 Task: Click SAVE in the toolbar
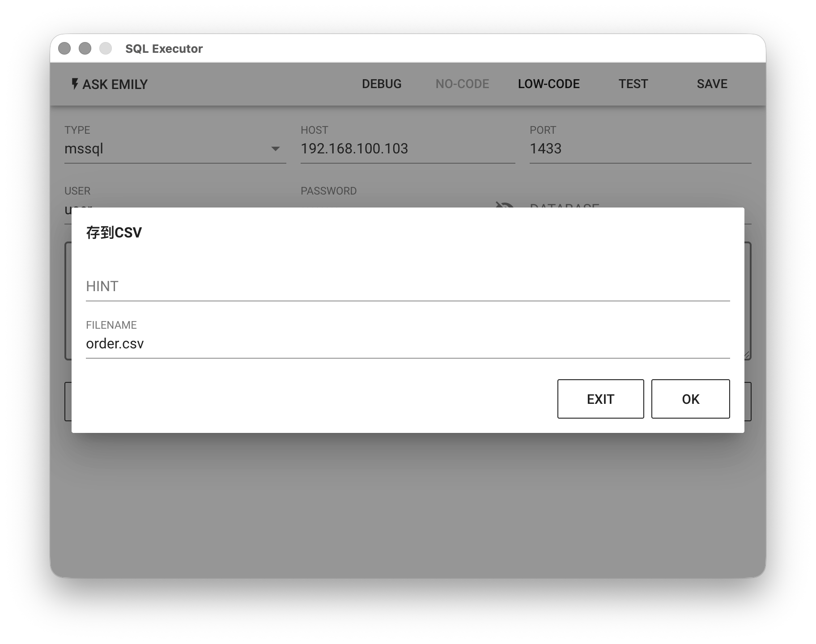712,84
